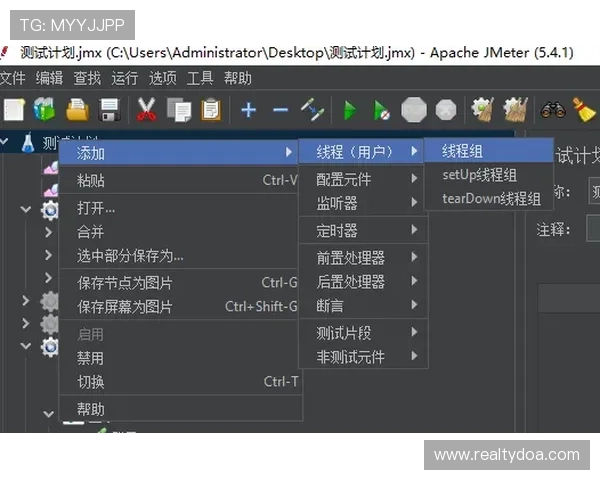Expand the 前置处理器 submenu

pos(362,257)
